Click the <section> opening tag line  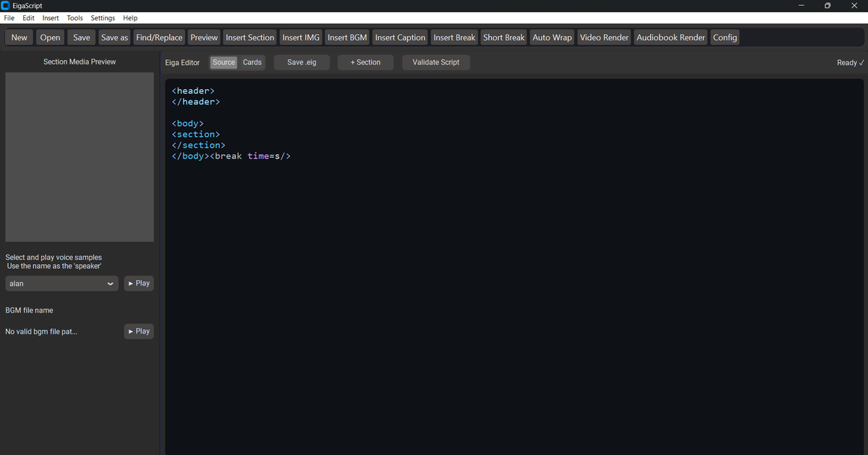196,135
